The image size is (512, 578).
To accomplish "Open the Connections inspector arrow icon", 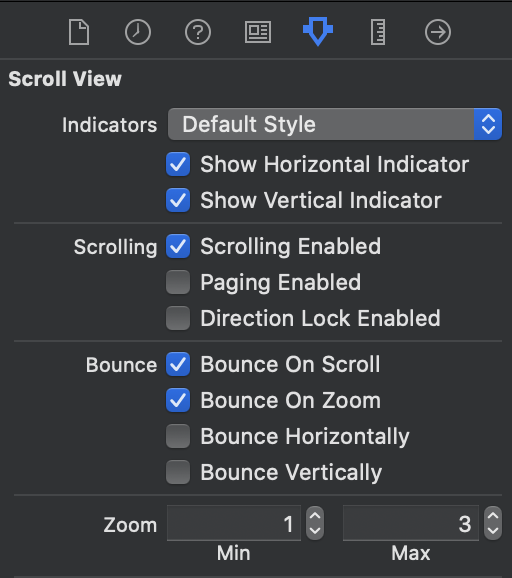I will coord(438,32).
